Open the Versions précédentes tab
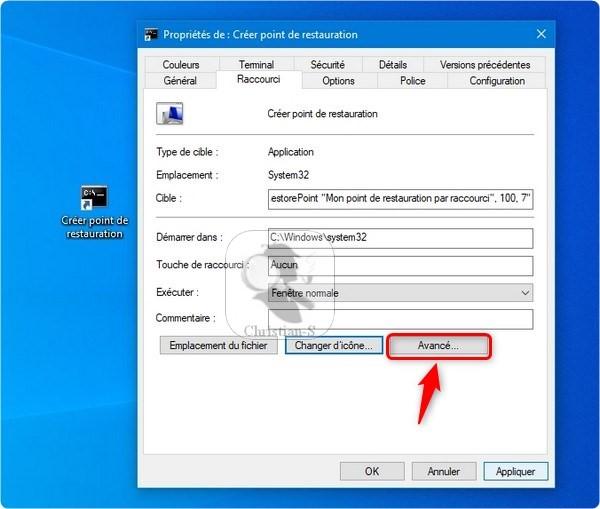 point(484,65)
